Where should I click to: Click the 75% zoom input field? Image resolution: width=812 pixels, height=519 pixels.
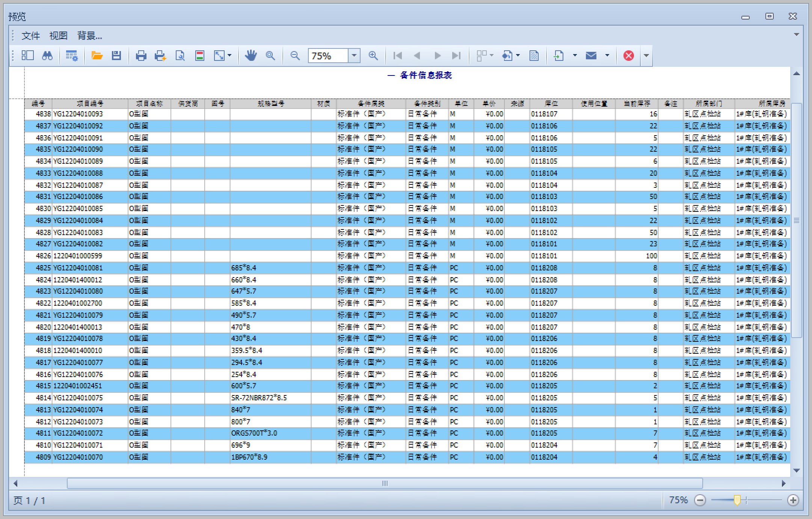tap(328, 56)
